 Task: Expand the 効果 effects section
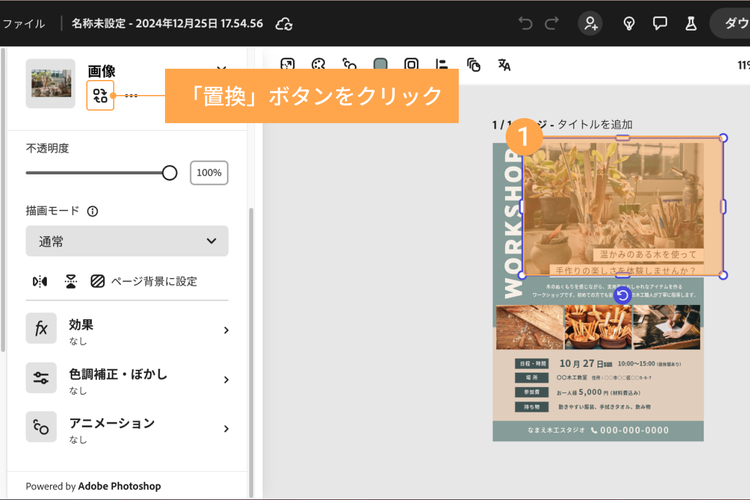click(x=127, y=330)
